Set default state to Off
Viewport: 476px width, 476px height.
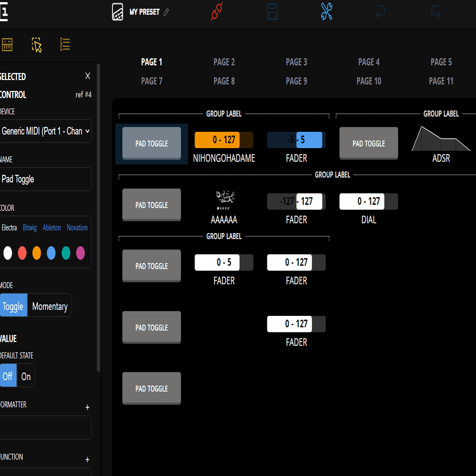pyautogui.click(x=7, y=376)
